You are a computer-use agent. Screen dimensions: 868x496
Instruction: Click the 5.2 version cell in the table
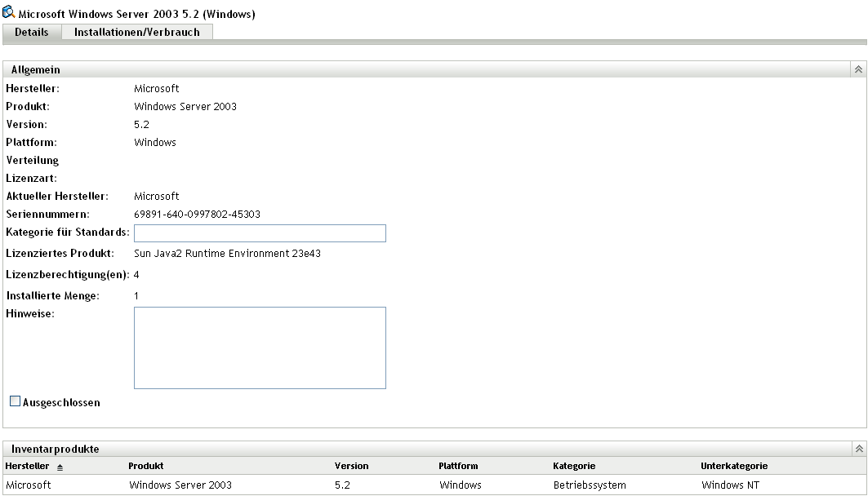pyautogui.click(x=343, y=485)
